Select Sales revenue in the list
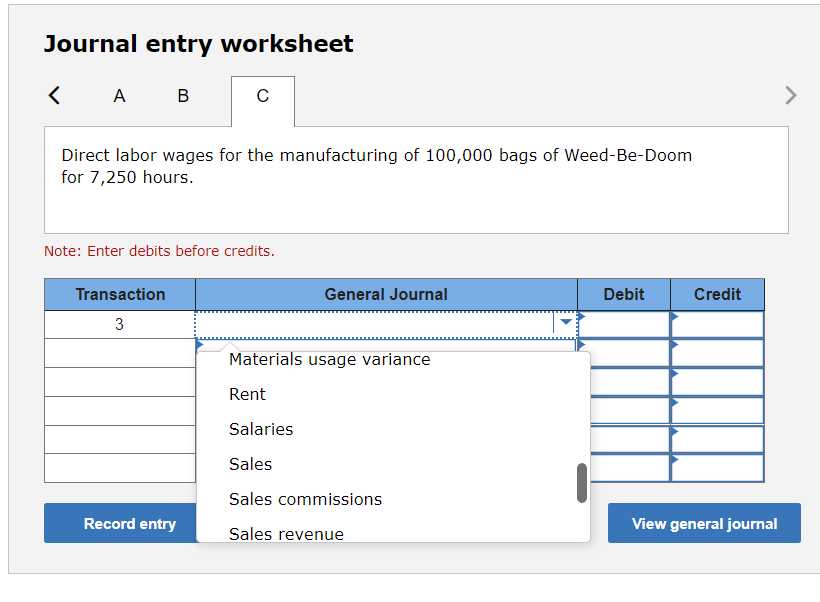 point(286,533)
